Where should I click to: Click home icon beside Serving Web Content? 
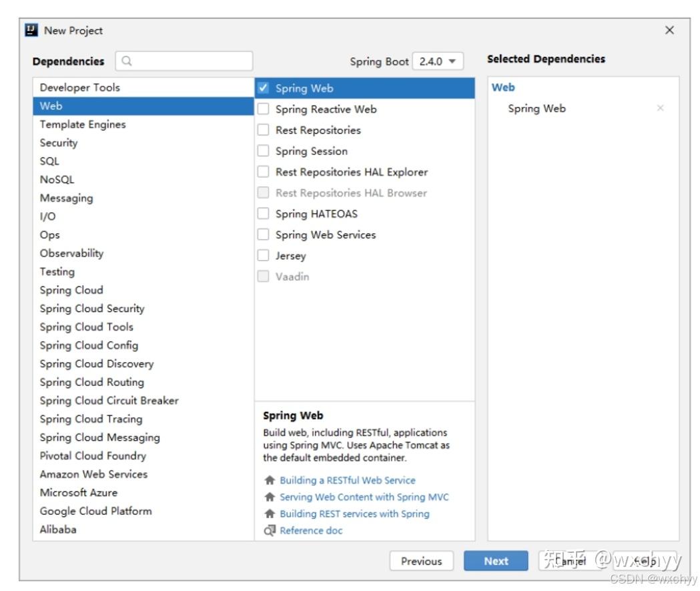tap(270, 497)
